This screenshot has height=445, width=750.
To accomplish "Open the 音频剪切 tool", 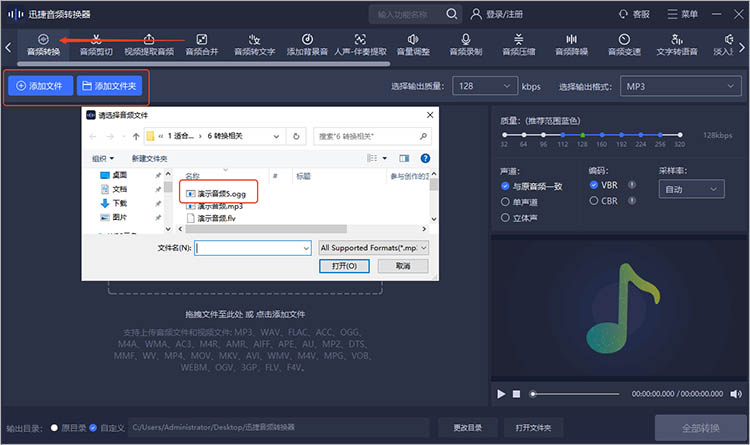I will [x=96, y=45].
